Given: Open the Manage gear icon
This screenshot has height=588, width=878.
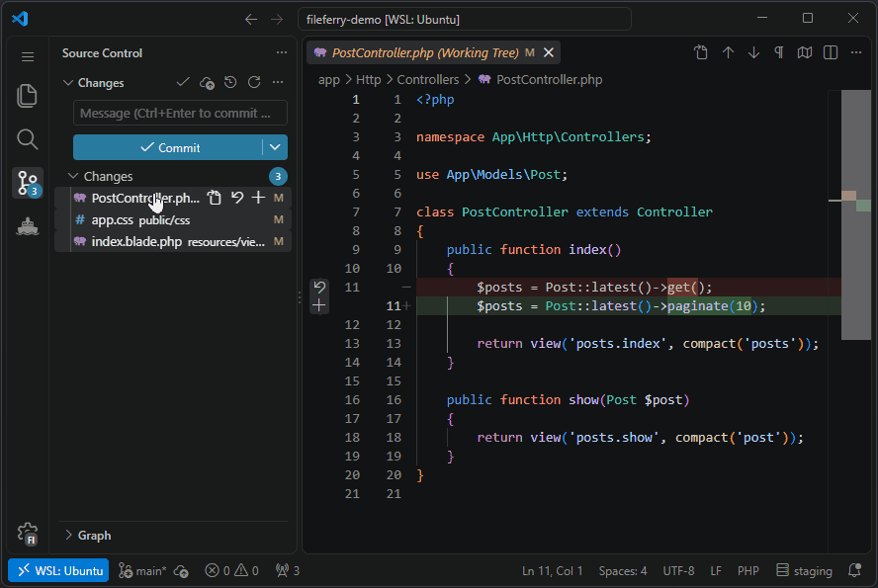Looking at the screenshot, I should coord(28,534).
